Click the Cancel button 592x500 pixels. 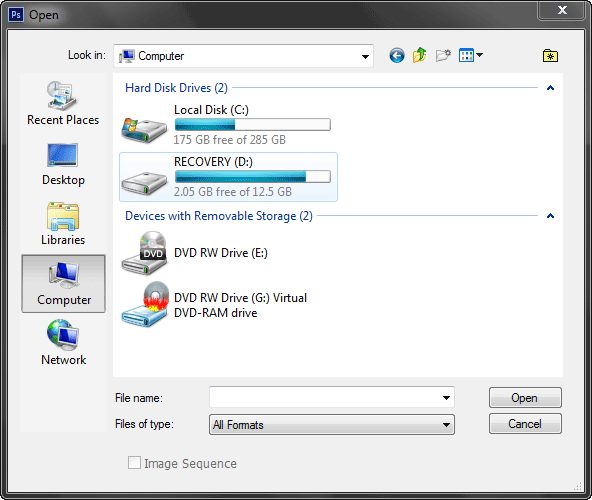coord(525,424)
